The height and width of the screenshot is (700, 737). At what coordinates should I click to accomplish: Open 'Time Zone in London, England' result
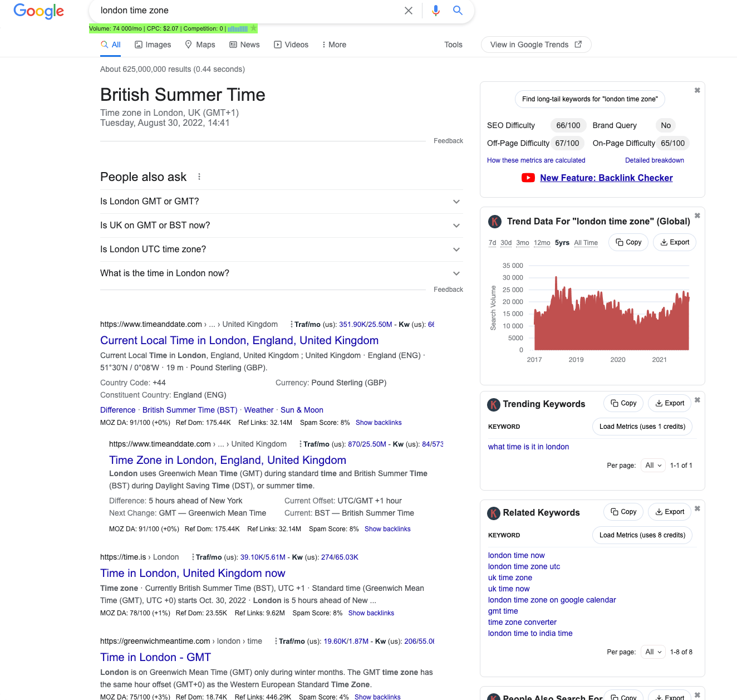point(228,460)
